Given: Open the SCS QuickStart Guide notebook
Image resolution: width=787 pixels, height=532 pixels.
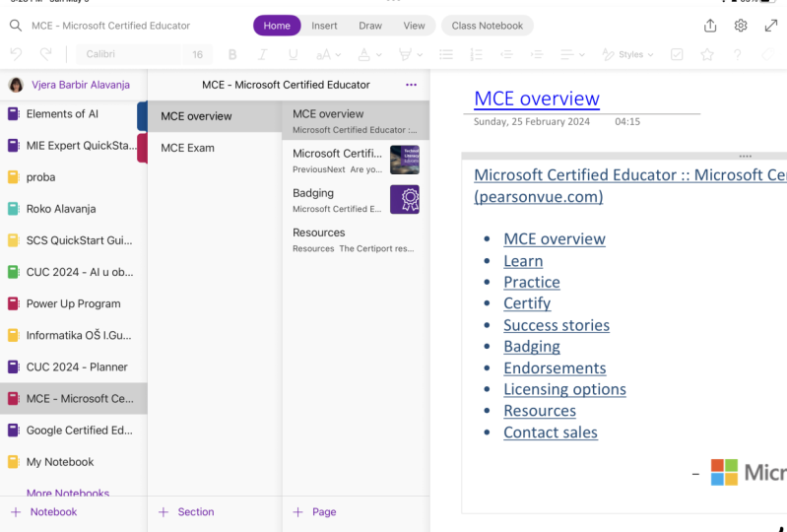Looking at the screenshot, I should 73,240.
